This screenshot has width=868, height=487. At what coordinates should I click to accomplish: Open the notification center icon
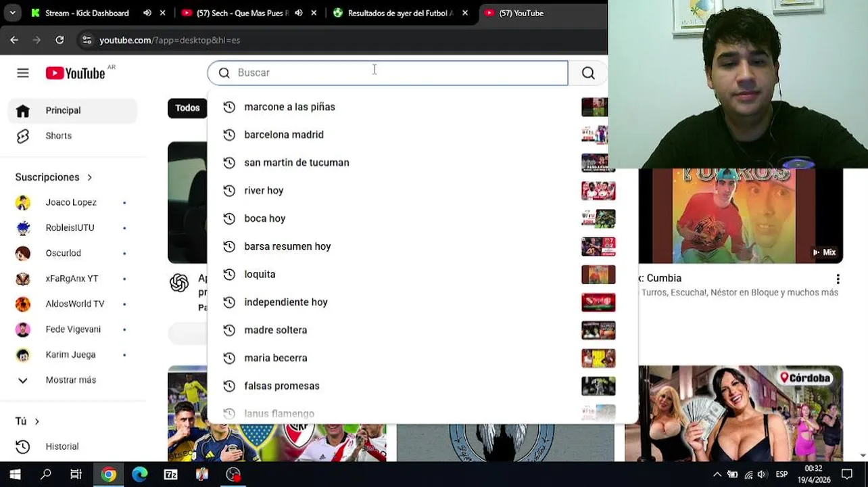847,474
